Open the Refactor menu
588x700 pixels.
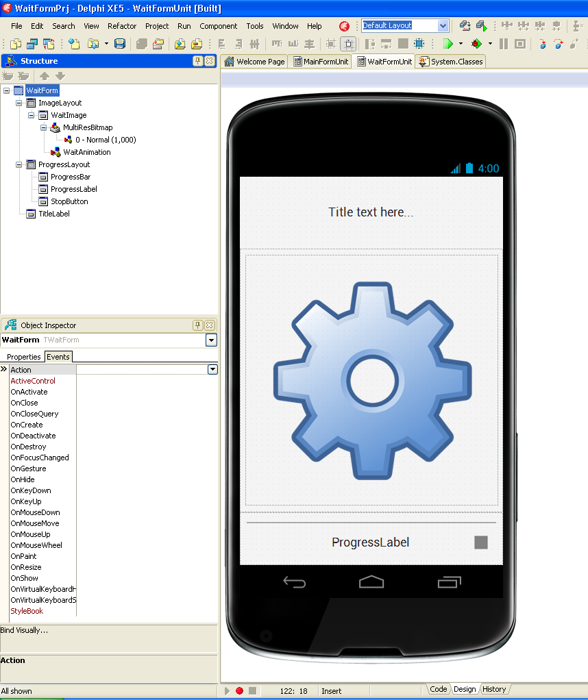pos(121,26)
